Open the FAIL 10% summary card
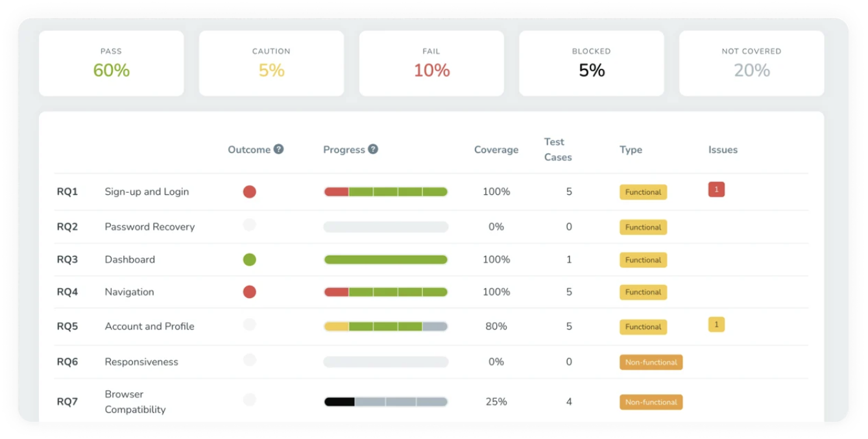The image size is (868, 439). (x=431, y=64)
